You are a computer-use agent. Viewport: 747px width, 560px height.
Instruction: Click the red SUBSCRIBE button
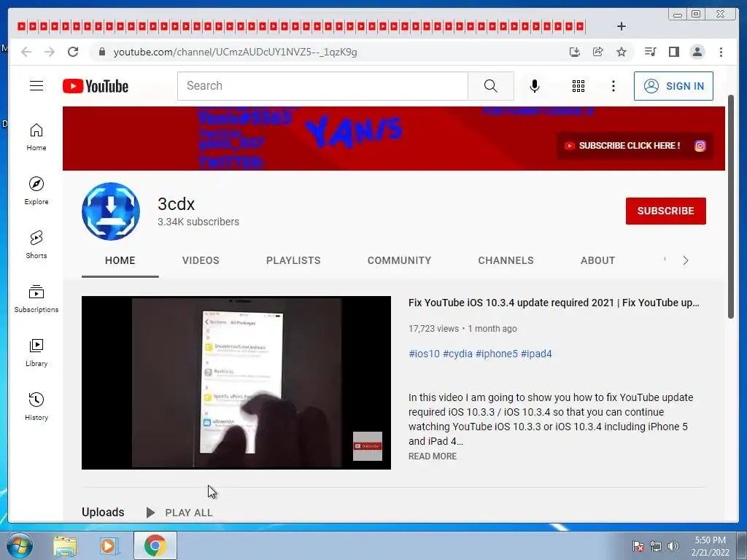coord(665,211)
